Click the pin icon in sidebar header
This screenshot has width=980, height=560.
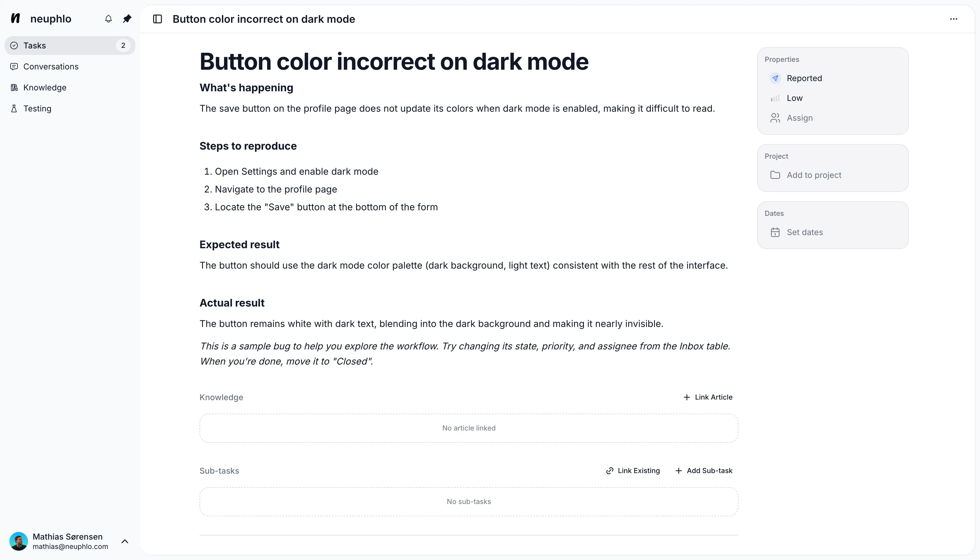(127, 19)
